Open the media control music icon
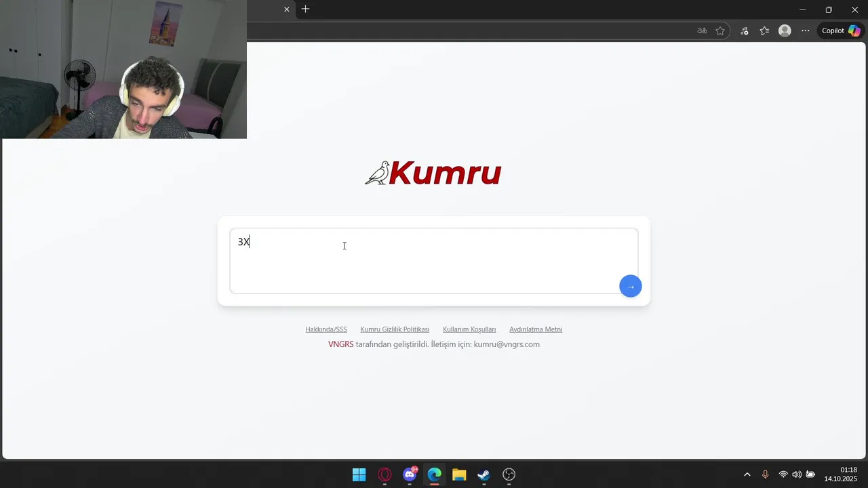The height and width of the screenshot is (488, 868). pyautogui.click(x=745, y=30)
